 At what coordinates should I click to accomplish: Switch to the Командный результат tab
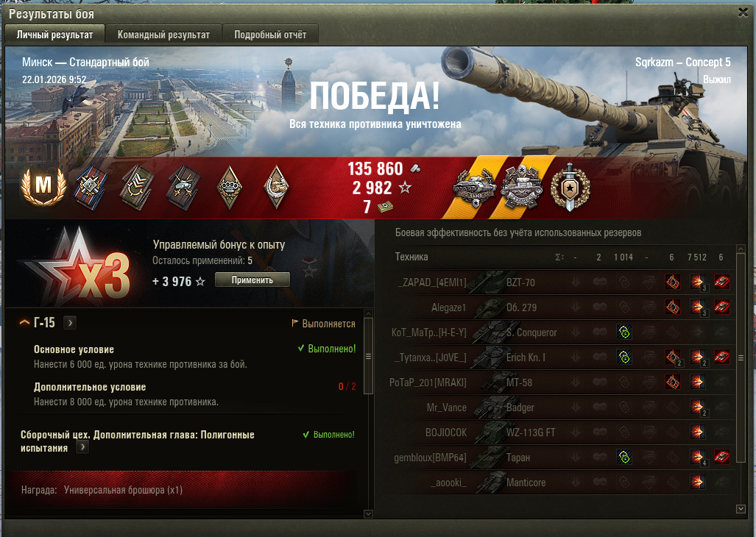[x=164, y=35]
